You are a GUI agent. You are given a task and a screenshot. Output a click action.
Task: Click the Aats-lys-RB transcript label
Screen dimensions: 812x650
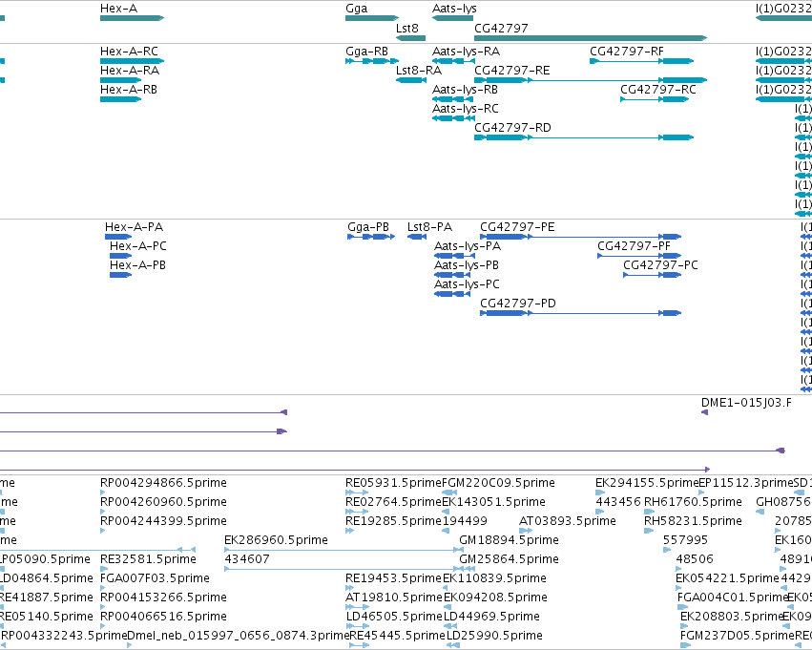pyautogui.click(x=465, y=90)
